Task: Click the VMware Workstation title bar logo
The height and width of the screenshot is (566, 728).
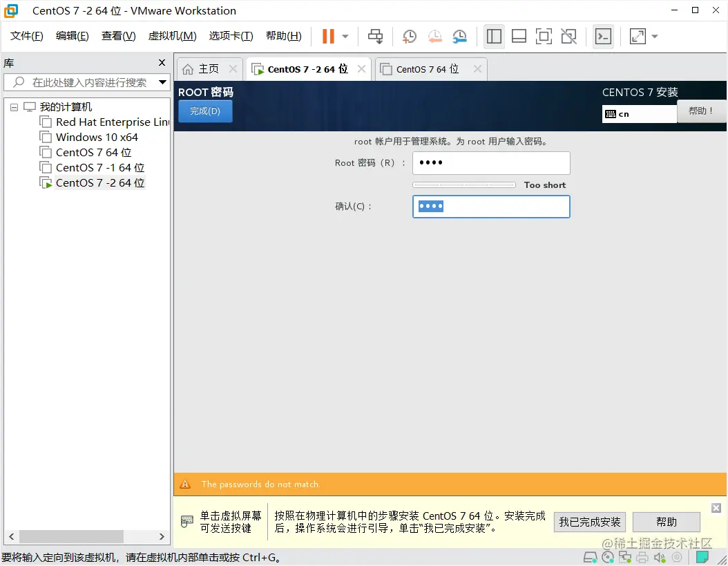Action: (11, 10)
